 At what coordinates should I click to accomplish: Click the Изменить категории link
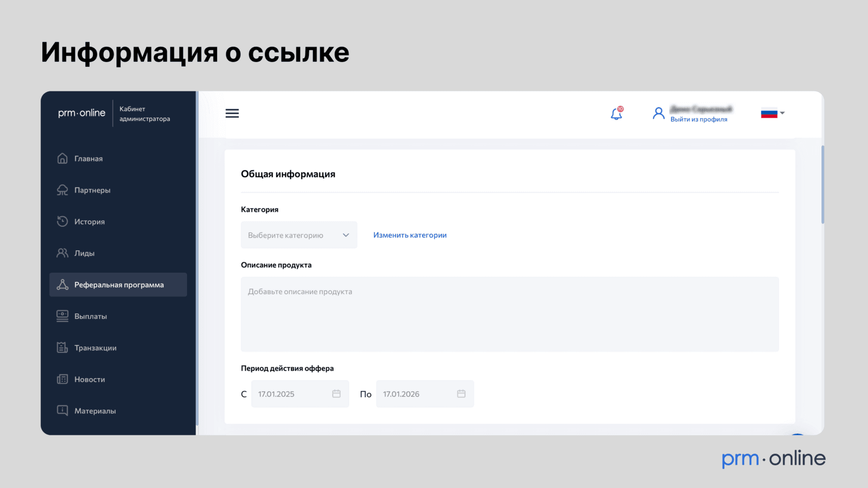point(410,235)
